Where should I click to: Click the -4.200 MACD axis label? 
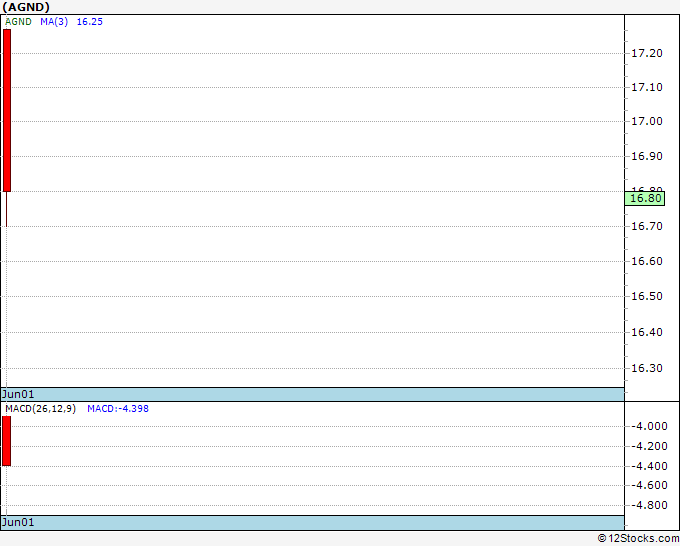click(649, 446)
